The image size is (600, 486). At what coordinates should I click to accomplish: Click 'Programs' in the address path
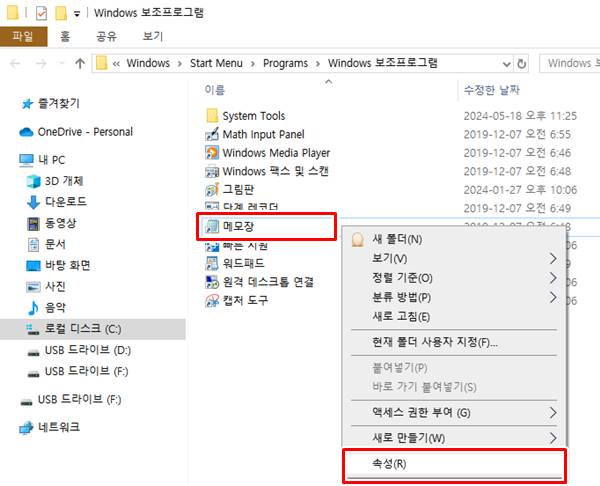click(285, 63)
